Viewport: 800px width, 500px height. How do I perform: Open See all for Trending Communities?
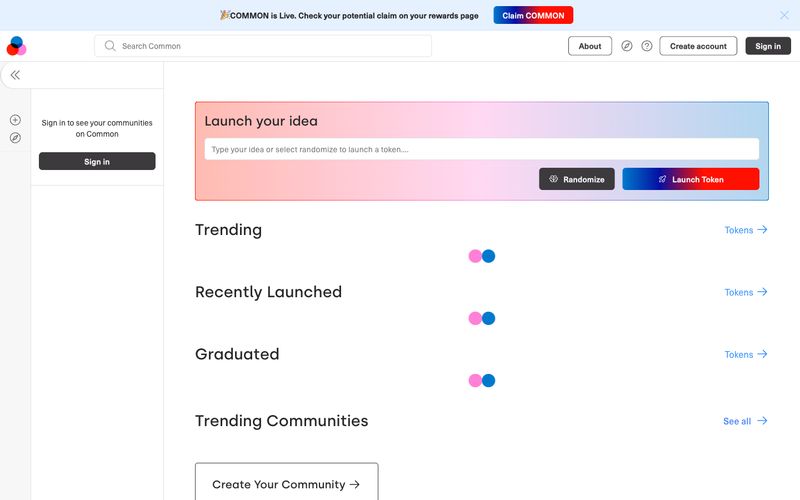[745, 421]
